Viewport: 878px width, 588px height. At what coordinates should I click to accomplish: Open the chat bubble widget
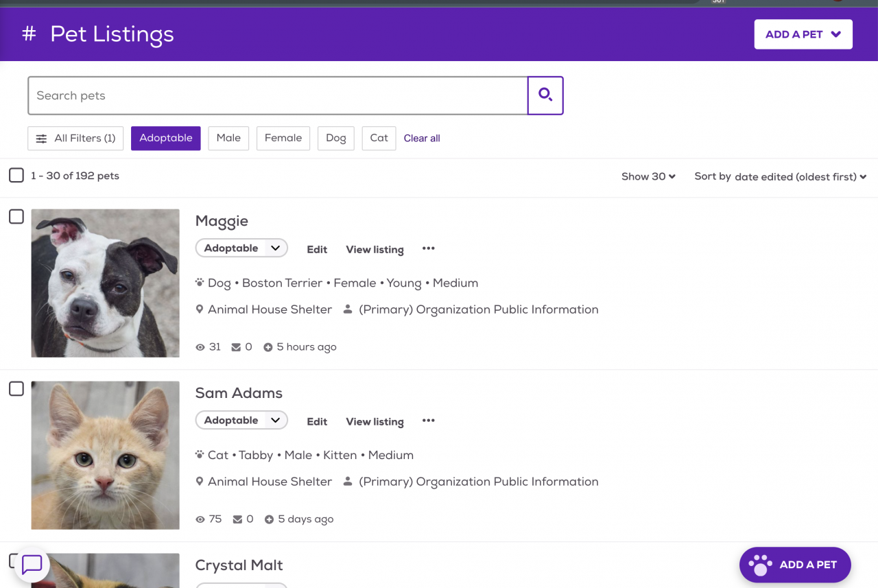tap(32, 565)
